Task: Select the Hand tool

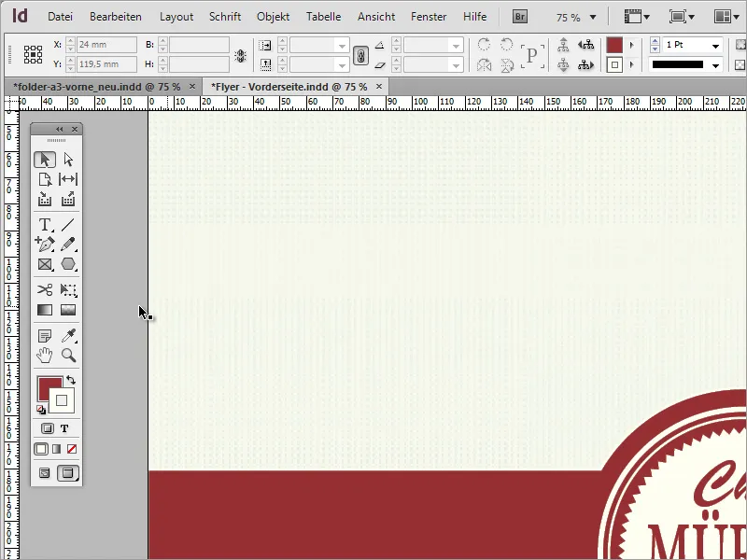Action: 45,356
